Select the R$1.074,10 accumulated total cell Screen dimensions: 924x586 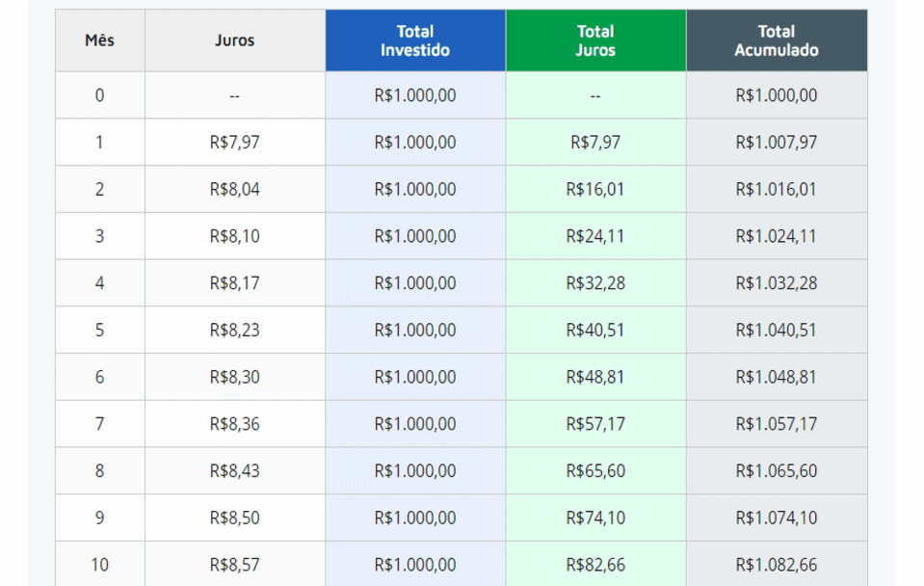click(x=776, y=518)
